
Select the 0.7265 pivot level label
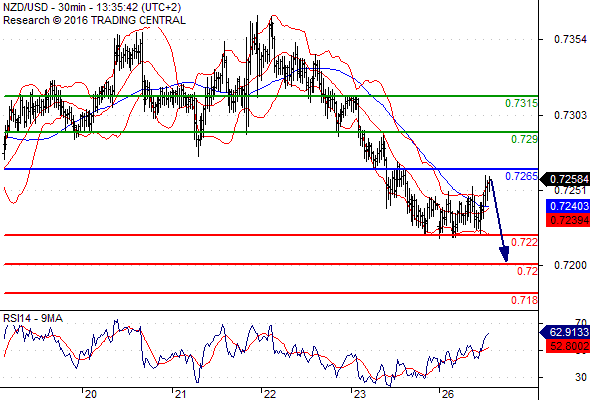point(521,176)
